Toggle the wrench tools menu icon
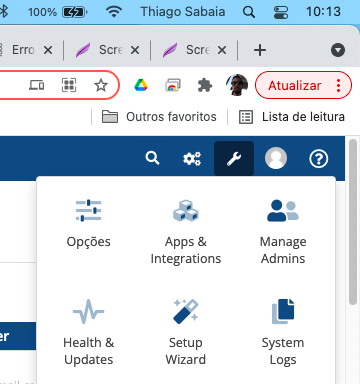Image resolution: width=360 pixels, height=384 pixels. click(234, 158)
